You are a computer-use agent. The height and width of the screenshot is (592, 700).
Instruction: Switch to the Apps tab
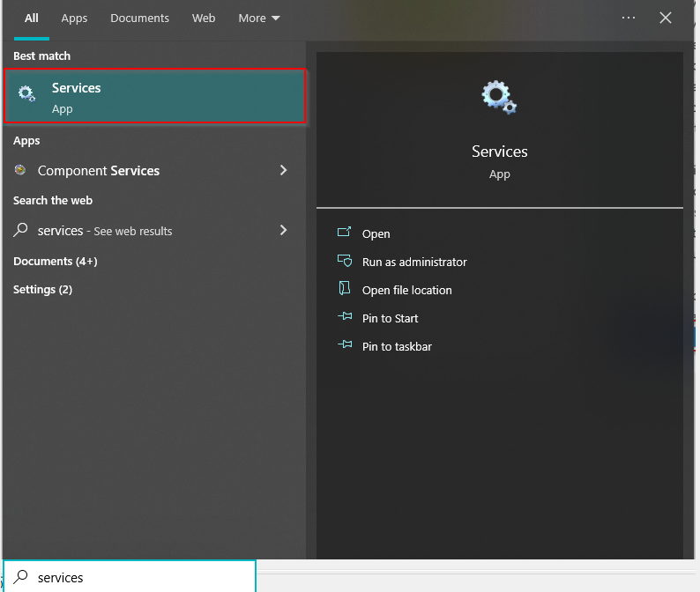74,18
